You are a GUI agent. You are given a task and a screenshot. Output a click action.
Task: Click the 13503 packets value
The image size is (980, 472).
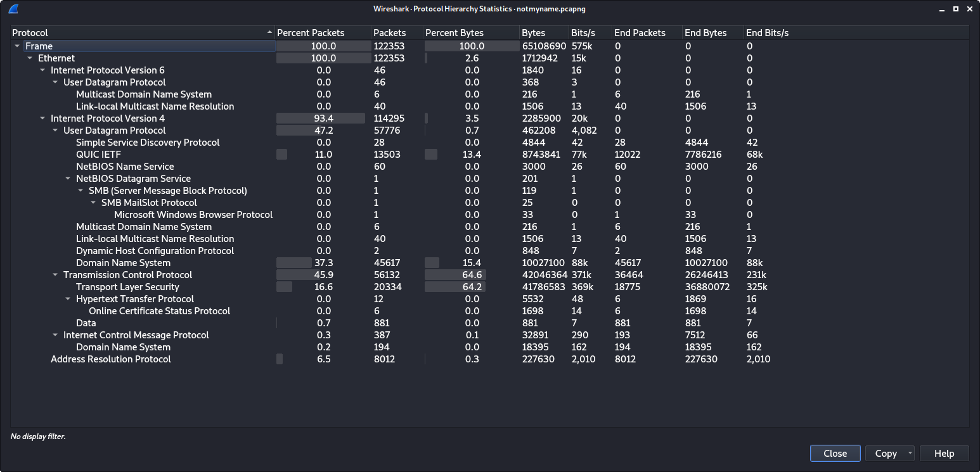(387, 155)
